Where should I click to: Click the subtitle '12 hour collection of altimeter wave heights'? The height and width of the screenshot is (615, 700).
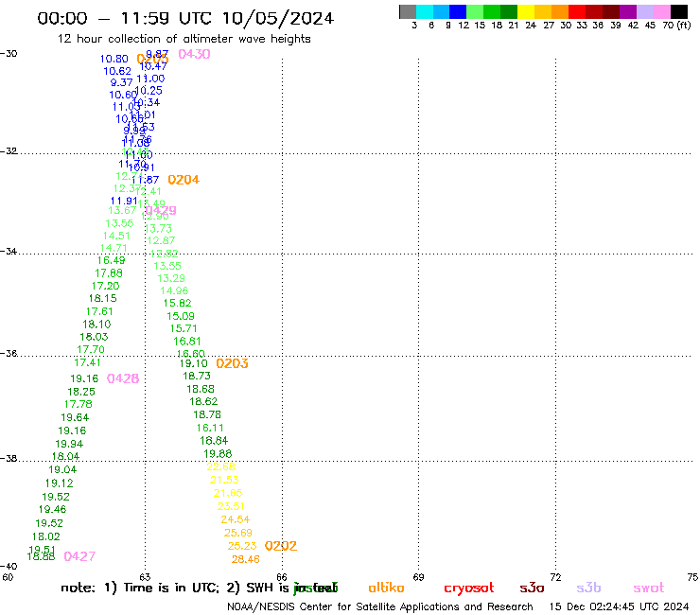[x=184, y=39]
